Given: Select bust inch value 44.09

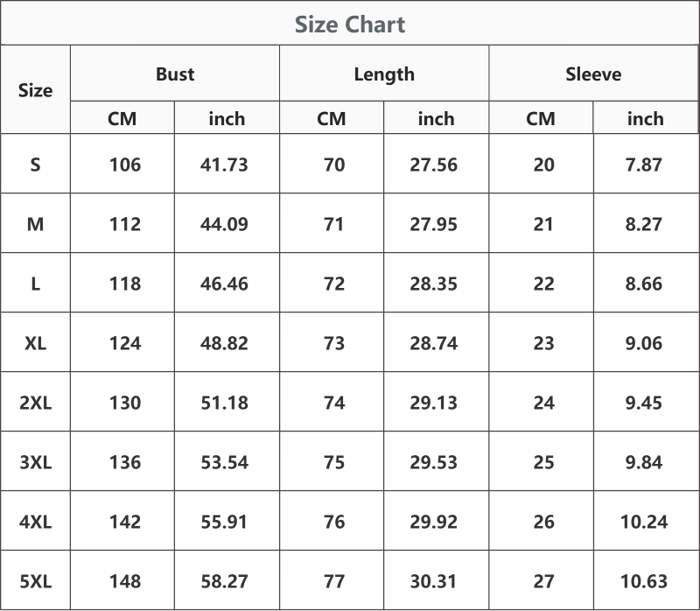Looking at the screenshot, I should point(224,224).
